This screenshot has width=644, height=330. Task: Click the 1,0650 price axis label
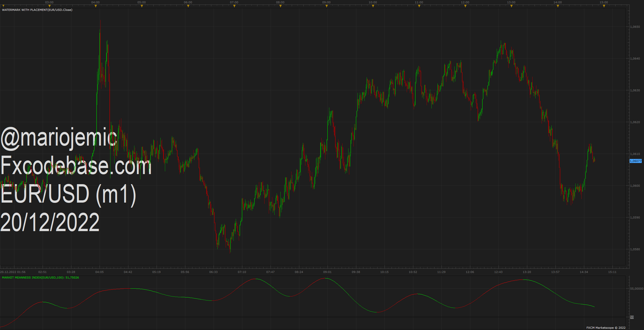click(635, 27)
